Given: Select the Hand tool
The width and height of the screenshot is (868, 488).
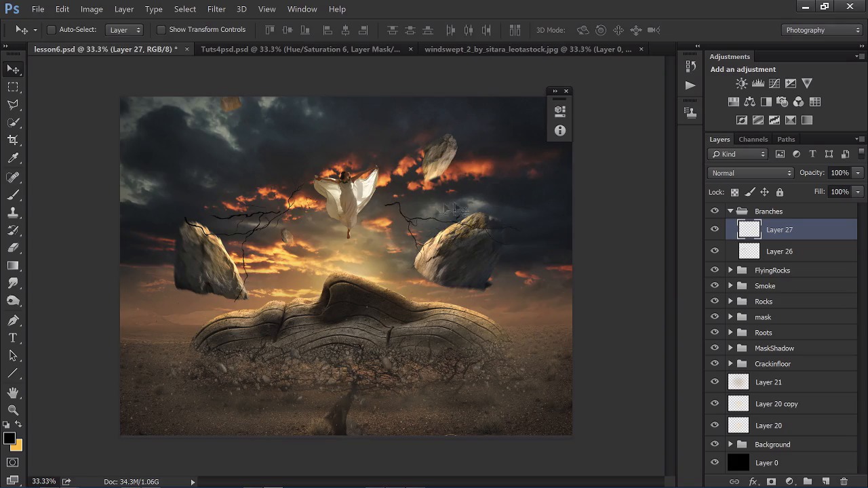Looking at the screenshot, I should [13, 392].
